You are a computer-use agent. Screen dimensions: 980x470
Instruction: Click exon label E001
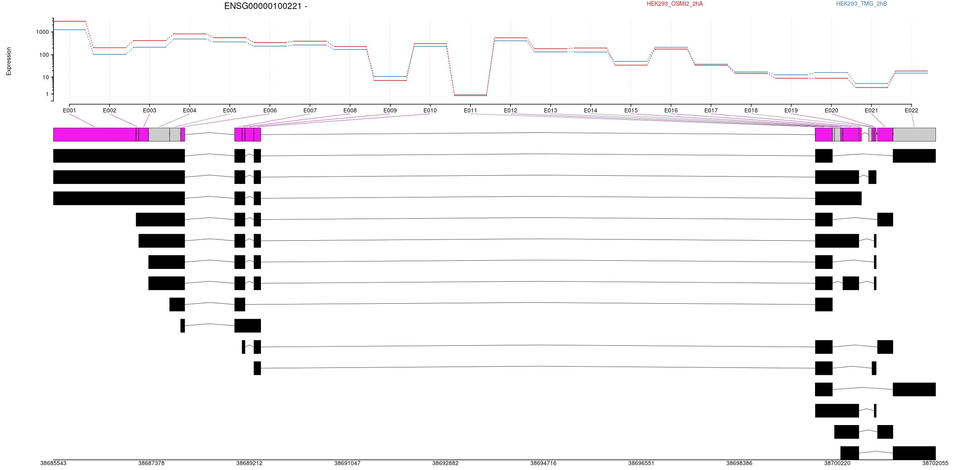pos(69,110)
